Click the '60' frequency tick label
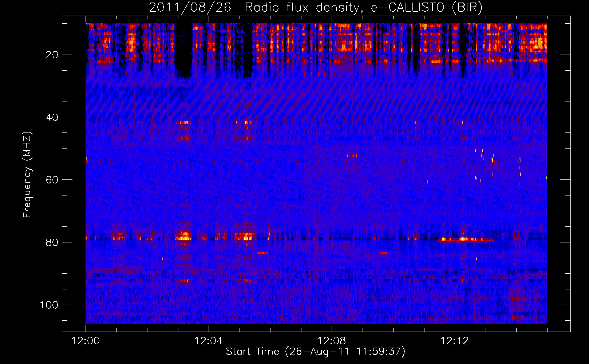The width and height of the screenshot is (589, 364). pos(52,180)
